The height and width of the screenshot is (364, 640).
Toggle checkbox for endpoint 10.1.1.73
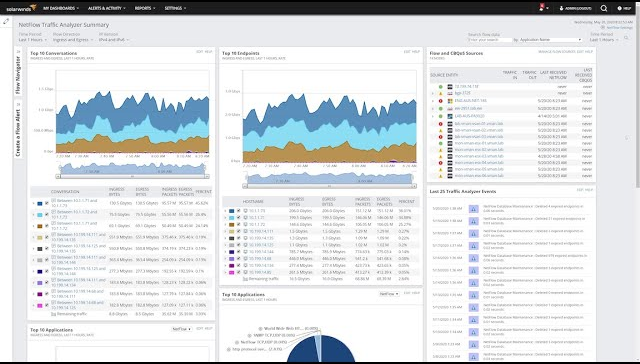tap(239, 211)
